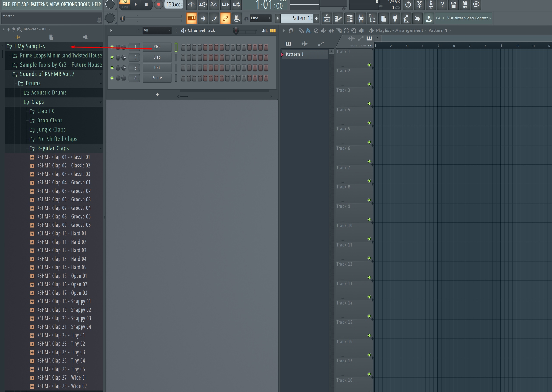Click the FILE menu in menu bar
Viewport: 552px width, 392px height.
coord(6,4)
